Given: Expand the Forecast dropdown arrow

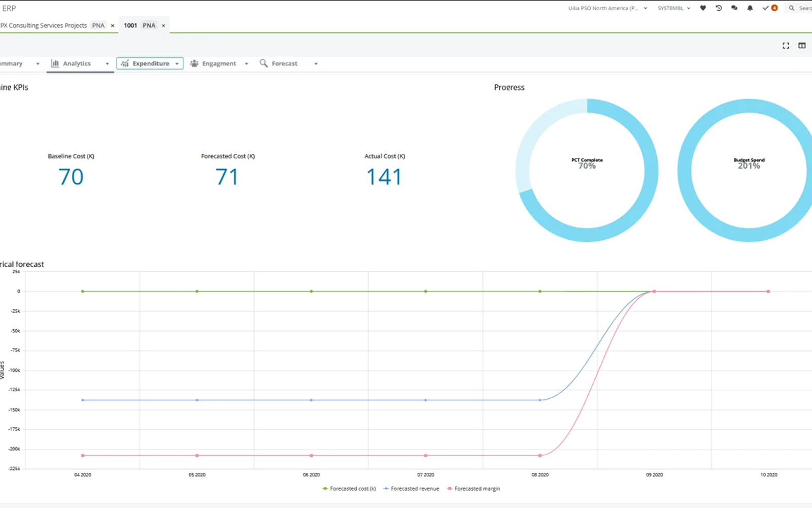Looking at the screenshot, I should pos(316,64).
